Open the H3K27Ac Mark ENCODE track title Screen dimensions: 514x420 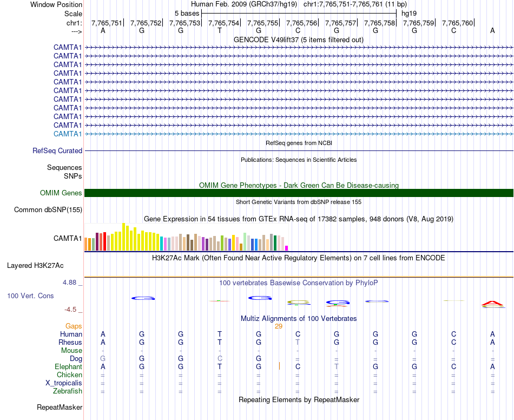299,258
